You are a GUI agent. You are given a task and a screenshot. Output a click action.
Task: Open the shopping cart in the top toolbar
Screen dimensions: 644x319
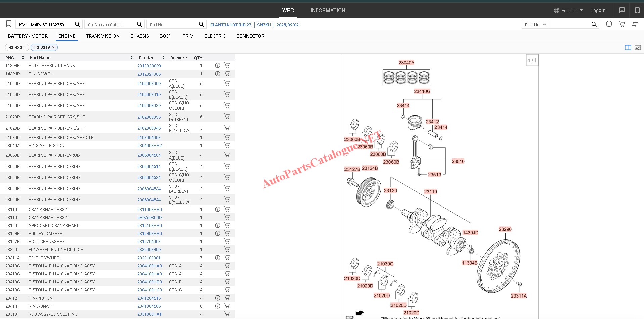(x=622, y=24)
